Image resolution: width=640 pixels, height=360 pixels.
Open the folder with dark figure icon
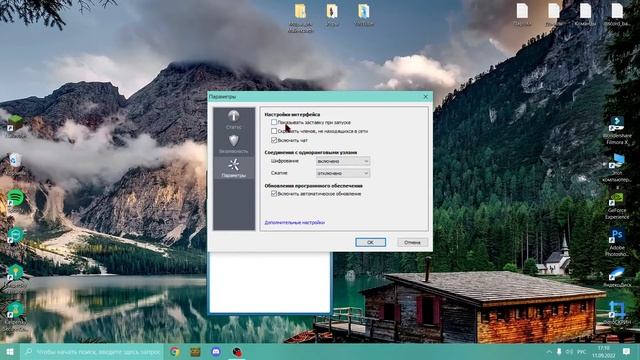332,15
